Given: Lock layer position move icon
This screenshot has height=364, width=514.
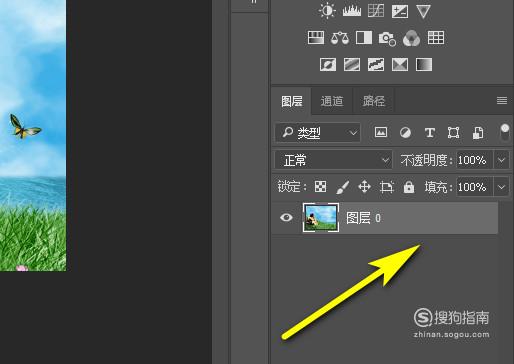Looking at the screenshot, I should [x=364, y=187].
